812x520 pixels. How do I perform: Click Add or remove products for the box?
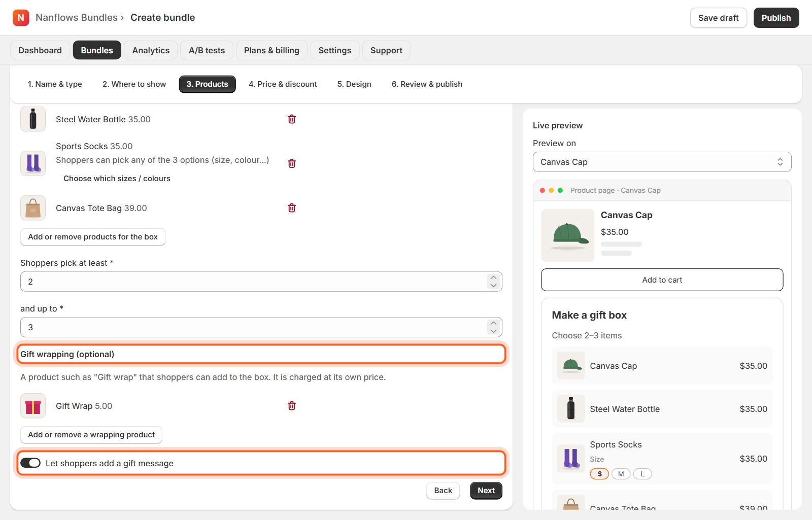click(93, 237)
